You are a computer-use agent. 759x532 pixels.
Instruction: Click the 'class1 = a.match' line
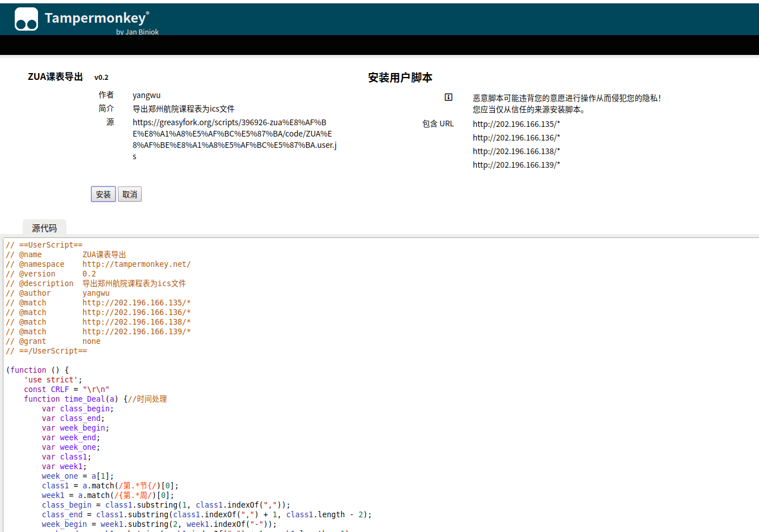tap(111, 486)
